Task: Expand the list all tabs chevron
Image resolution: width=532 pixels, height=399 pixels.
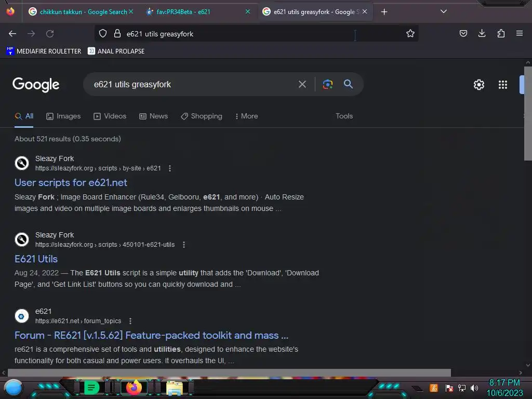Action: (444, 11)
